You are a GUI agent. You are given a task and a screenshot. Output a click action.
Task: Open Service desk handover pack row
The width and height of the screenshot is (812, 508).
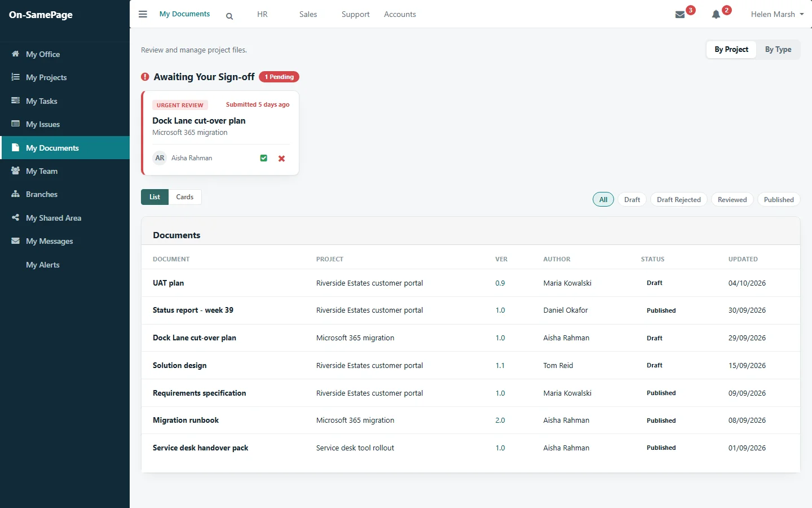(470, 448)
